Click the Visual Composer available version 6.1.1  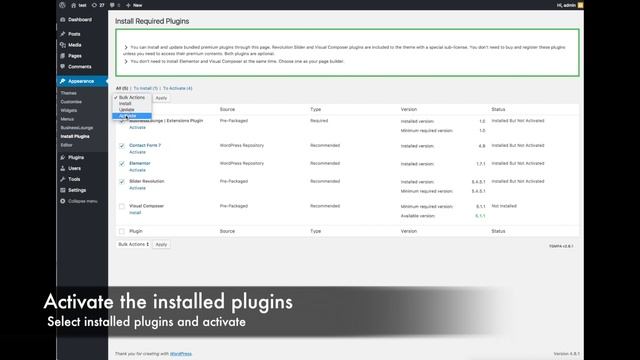(480, 216)
